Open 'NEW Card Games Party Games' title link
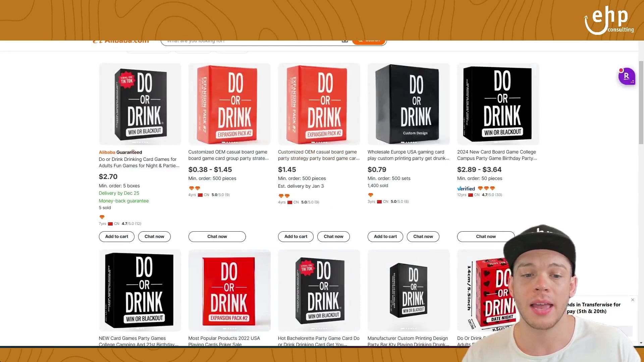Screen dimensions: 644x362 tap(139, 341)
